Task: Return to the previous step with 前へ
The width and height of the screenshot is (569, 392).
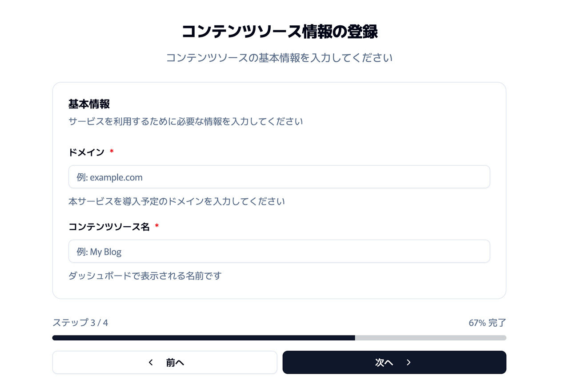Action: tap(165, 362)
